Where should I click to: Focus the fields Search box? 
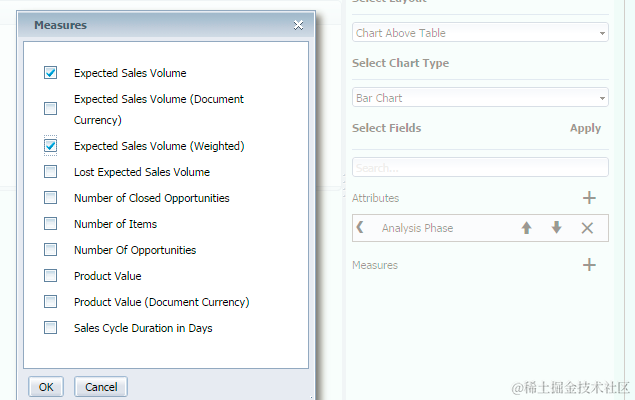pyautogui.click(x=480, y=167)
